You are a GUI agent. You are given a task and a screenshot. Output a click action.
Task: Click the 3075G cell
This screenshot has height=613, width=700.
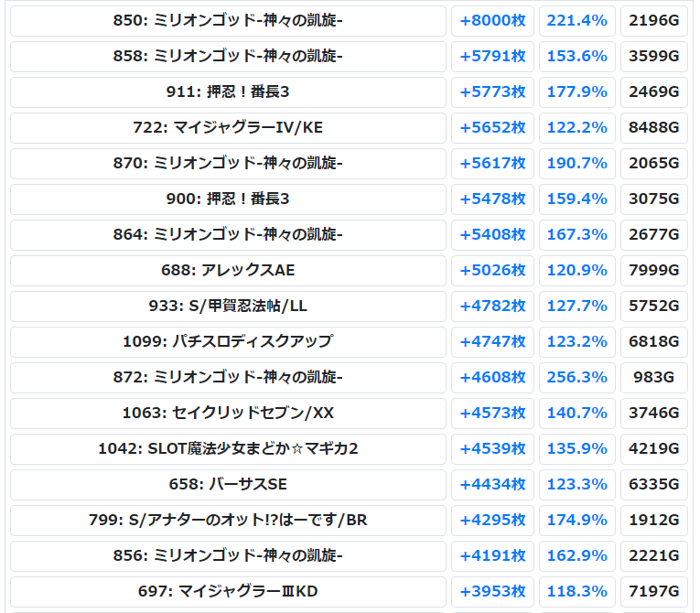tap(654, 199)
